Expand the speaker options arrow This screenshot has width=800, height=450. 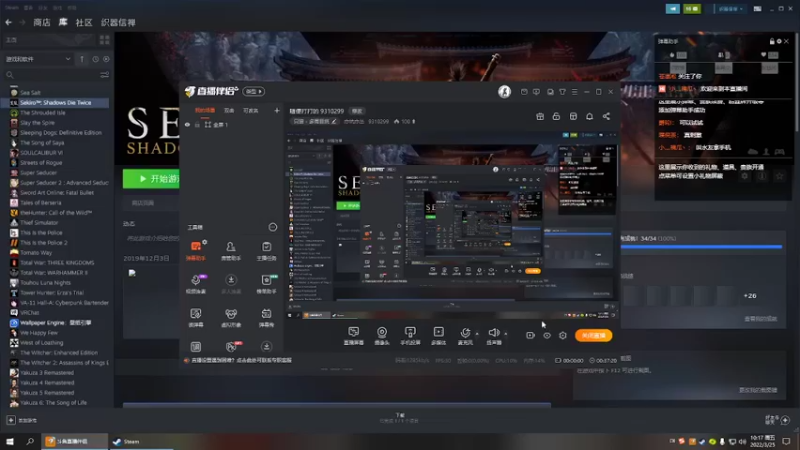(x=506, y=334)
